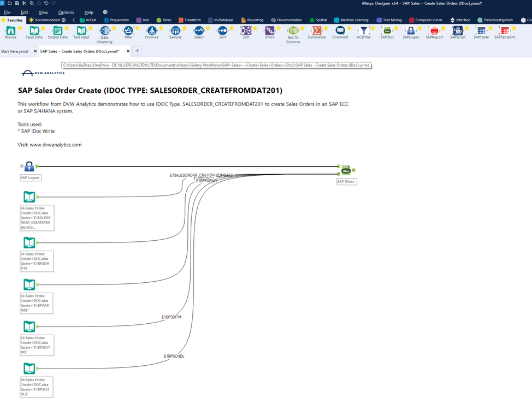
Task: Open the Edit menu
Action: (x=25, y=12)
